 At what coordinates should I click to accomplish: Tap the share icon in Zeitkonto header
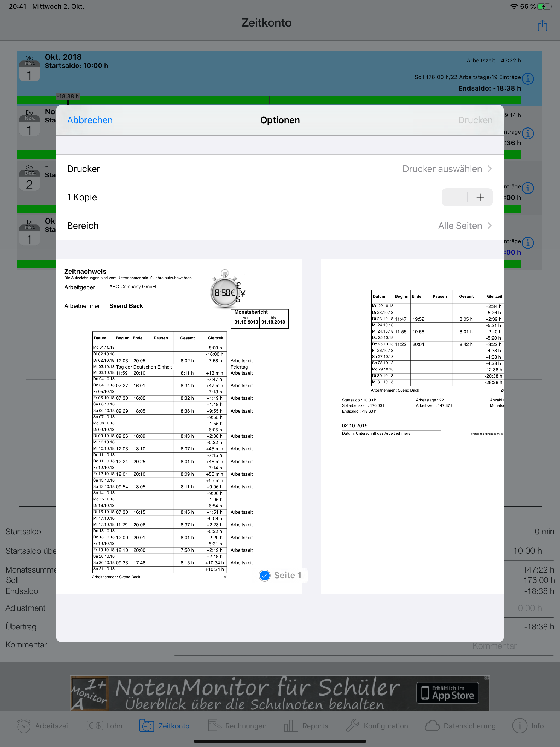[542, 25]
